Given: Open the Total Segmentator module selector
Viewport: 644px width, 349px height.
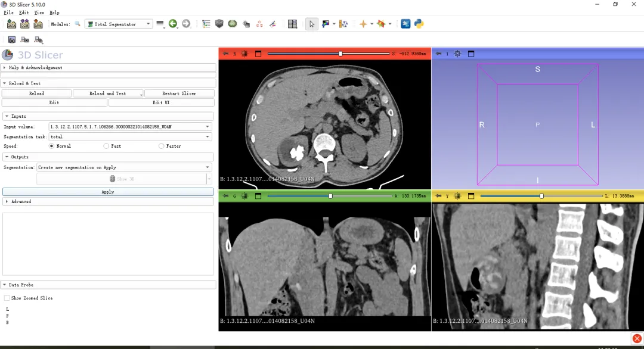Looking at the screenshot, I should [119, 24].
